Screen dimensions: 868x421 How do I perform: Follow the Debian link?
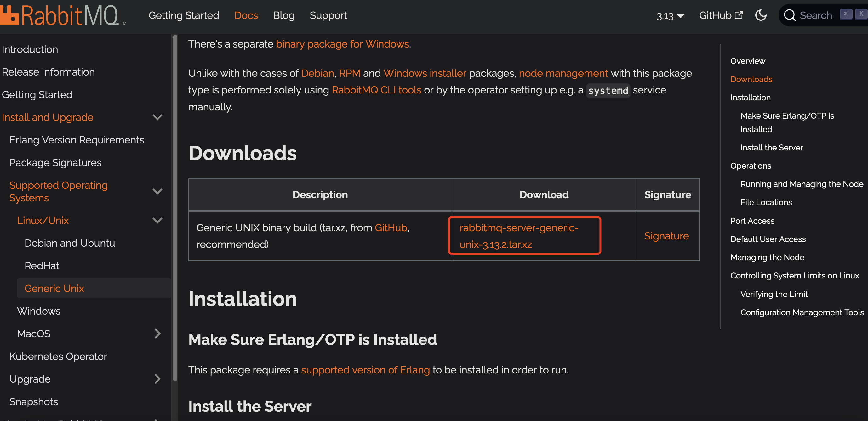[317, 73]
